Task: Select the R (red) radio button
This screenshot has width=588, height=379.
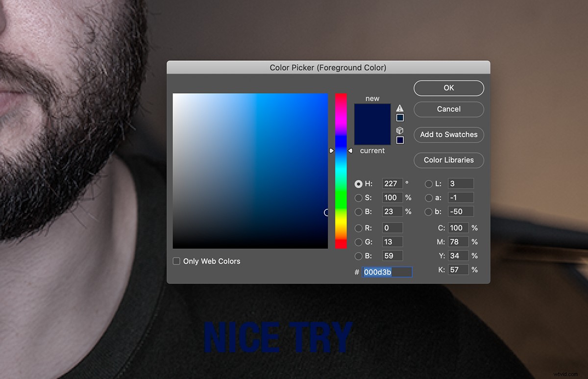Action: tap(358, 227)
